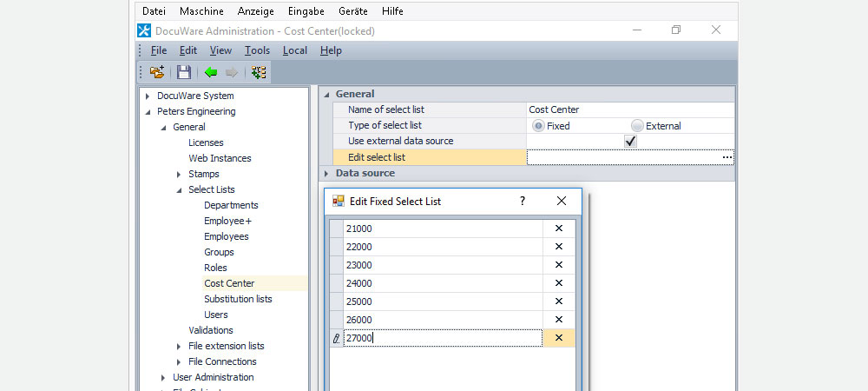Click the ellipsis button for Edit select list
Viewport: 868px width, 391px height.
coord(727,157)
